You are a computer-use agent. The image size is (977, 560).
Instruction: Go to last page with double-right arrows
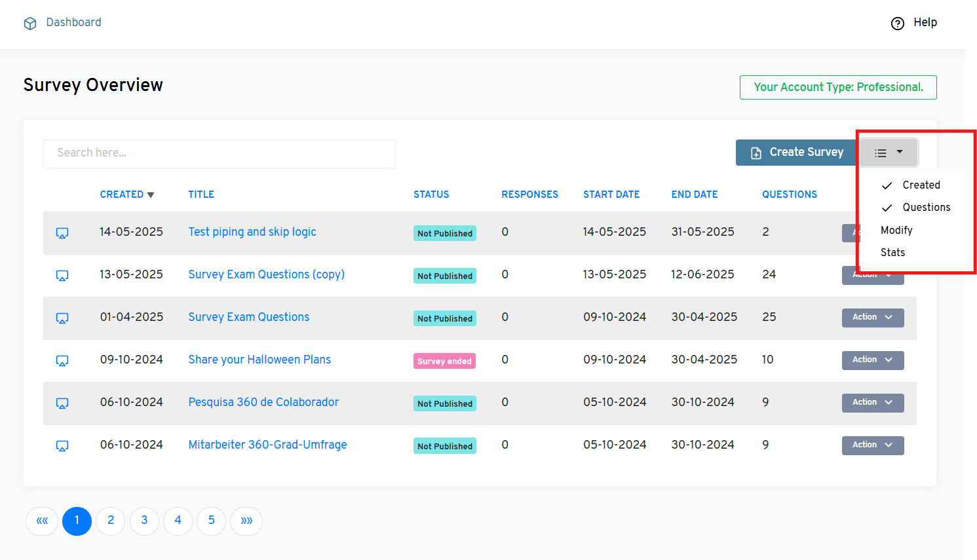click(x=246, y=521)
